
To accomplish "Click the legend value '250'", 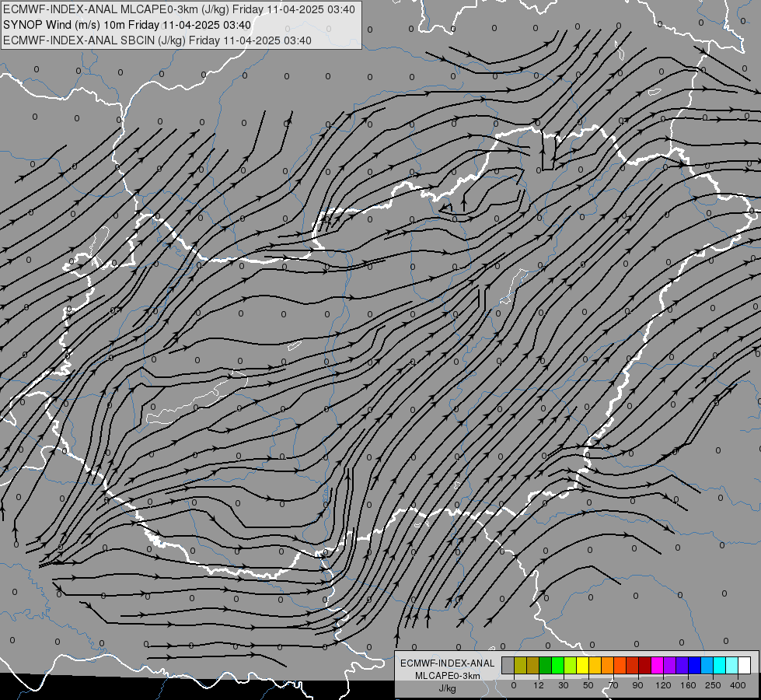I will (713, 685).
